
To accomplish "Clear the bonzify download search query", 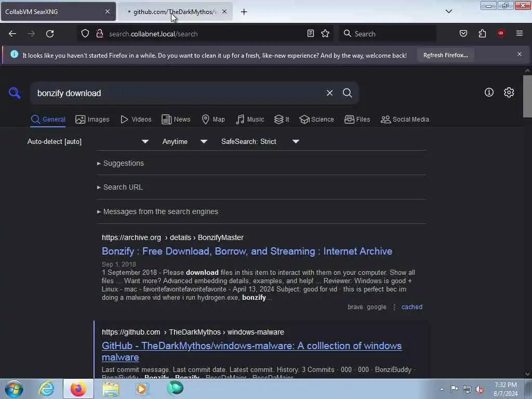I will [x=329, y=93].
